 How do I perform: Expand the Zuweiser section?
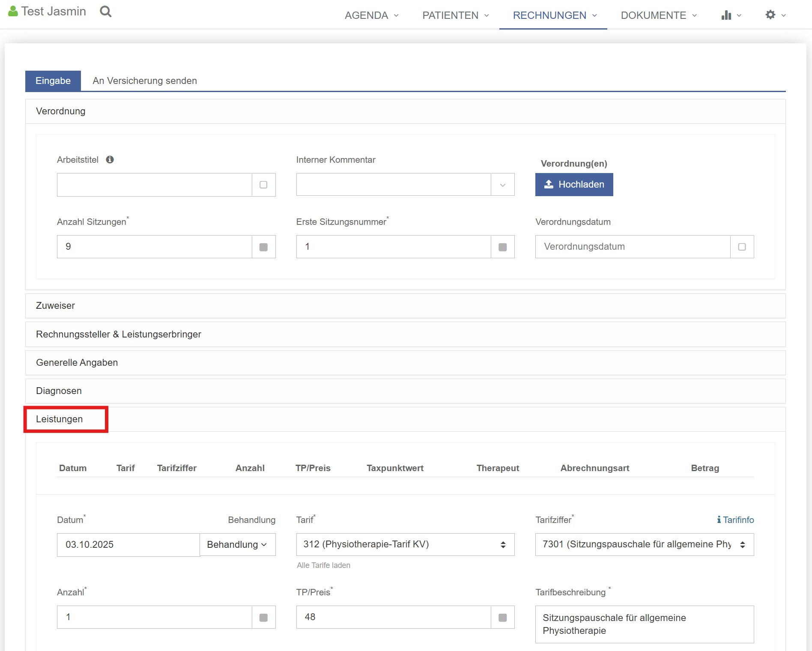(56, 306)
